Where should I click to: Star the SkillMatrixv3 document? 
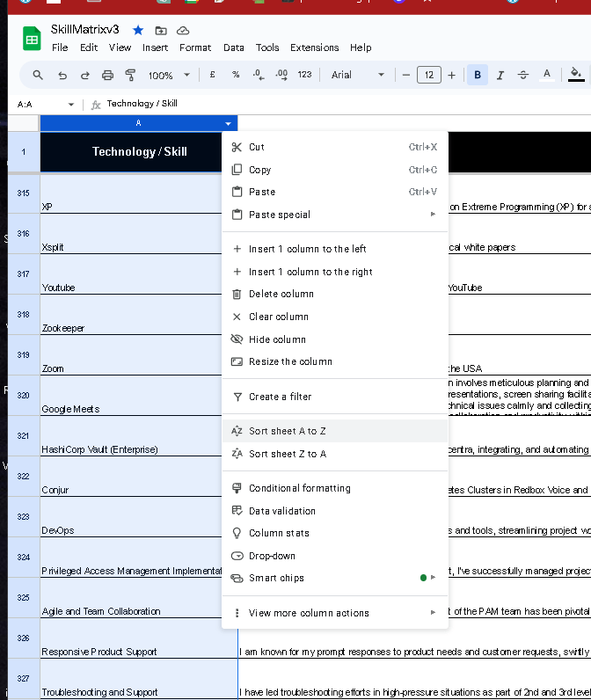138,31
